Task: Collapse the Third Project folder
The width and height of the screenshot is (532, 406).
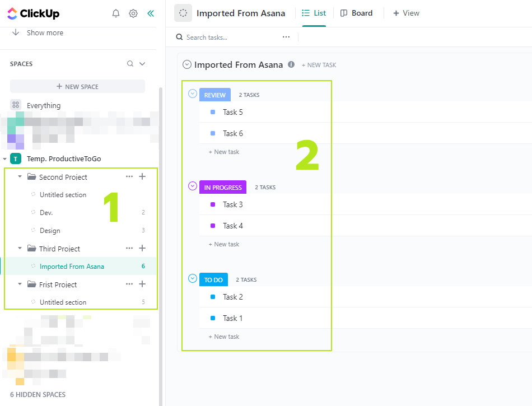Action: coord(20,248)
